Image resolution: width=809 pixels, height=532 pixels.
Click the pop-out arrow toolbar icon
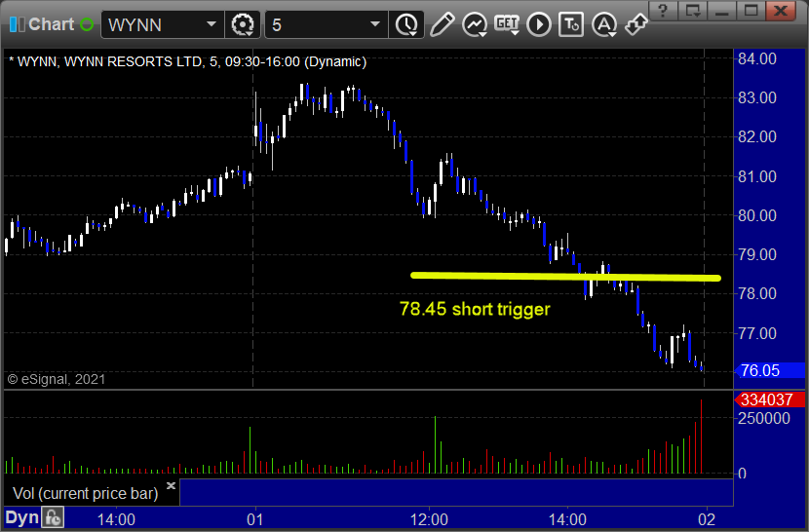point(636,24)
